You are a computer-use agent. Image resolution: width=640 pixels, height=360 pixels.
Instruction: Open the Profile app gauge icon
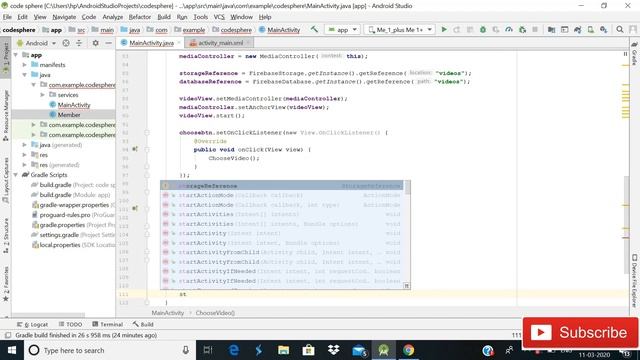(509, 29)
